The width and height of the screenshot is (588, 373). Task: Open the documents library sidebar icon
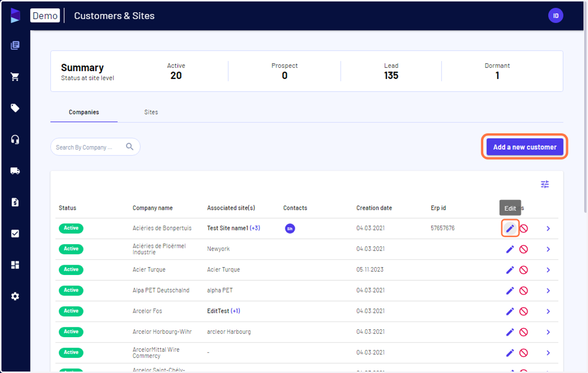tap(15, 46)
